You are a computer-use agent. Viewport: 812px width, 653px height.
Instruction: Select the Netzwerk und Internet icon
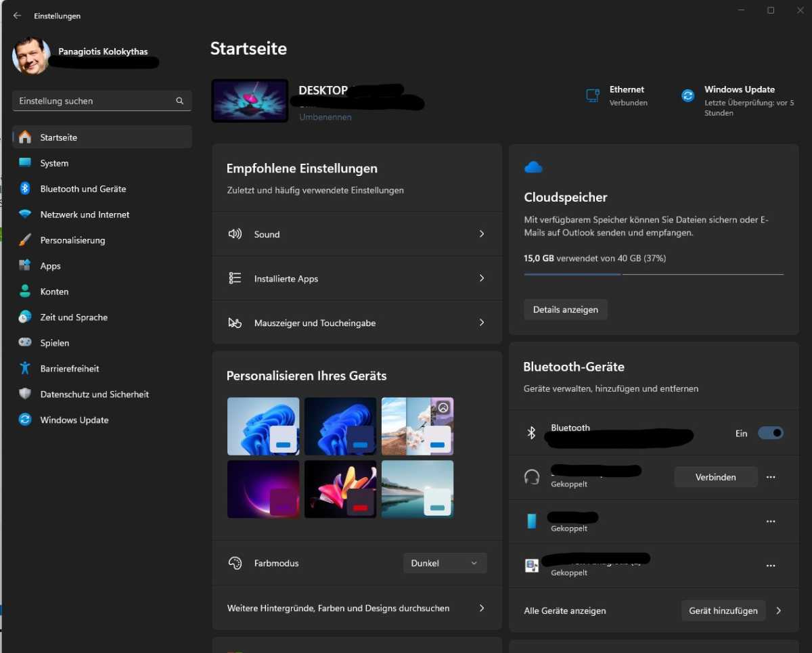click(25, 215)
